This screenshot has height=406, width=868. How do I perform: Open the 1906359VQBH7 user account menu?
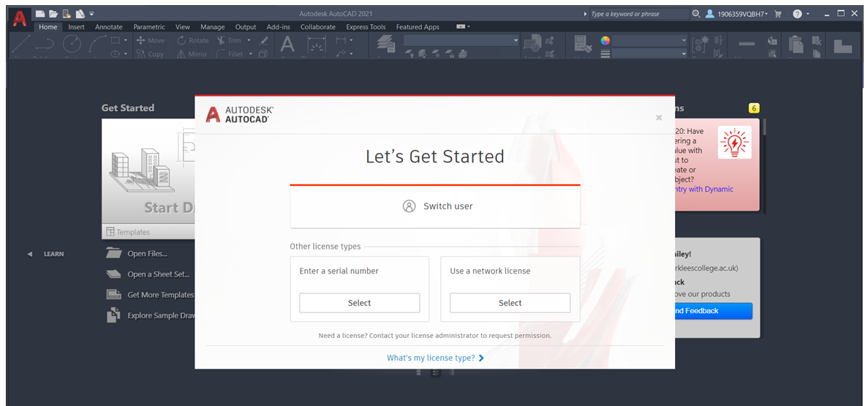click(737, 14)
